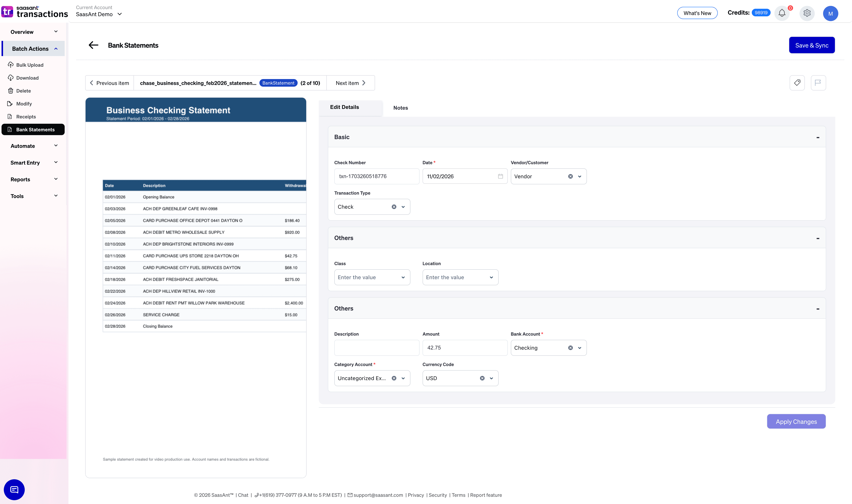Click the Description input field
The width and height of the screenshot is (852, 504).
(376, 348)
